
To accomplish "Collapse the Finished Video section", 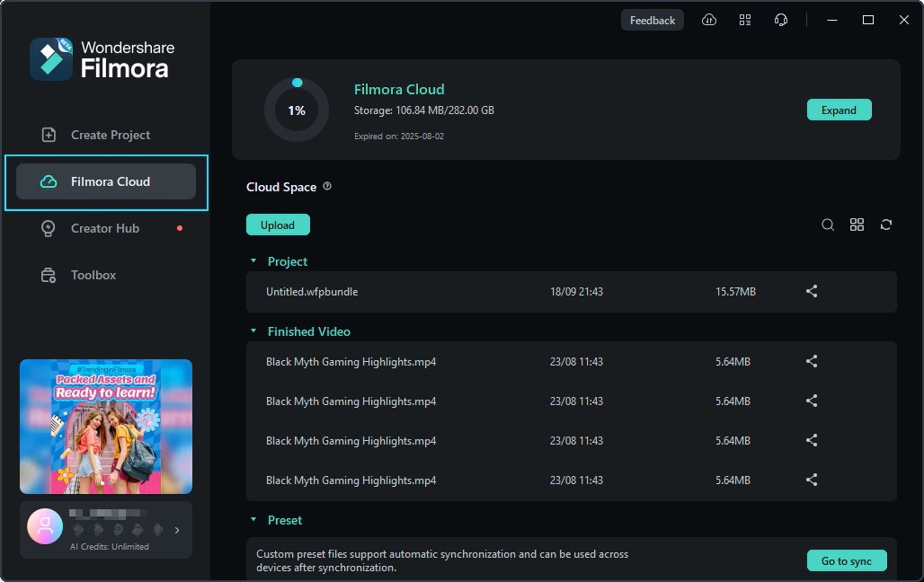I will tap(254, 331).
